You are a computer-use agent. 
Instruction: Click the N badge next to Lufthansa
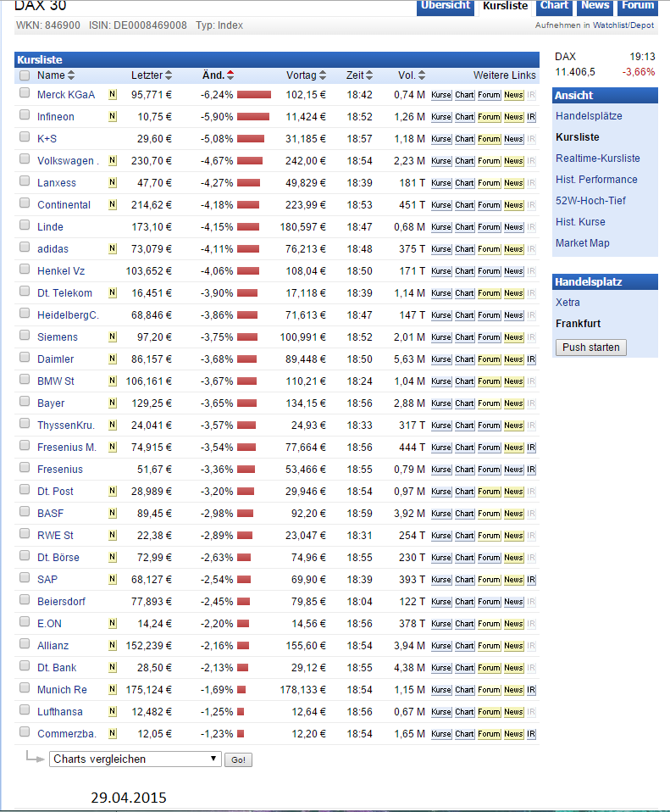pyautogui.click(x=113, y=711)
